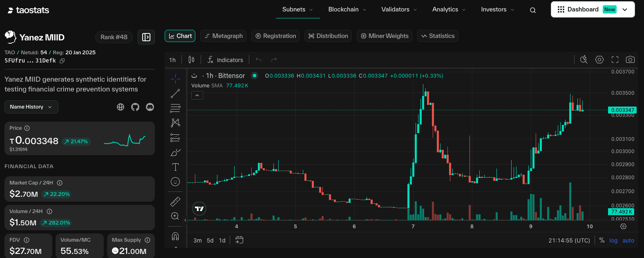The width and height of the screenshot is (644, 258).
Task: Select the trend line drawing tool
Action: pyautogui.click(x=175, y=93)
